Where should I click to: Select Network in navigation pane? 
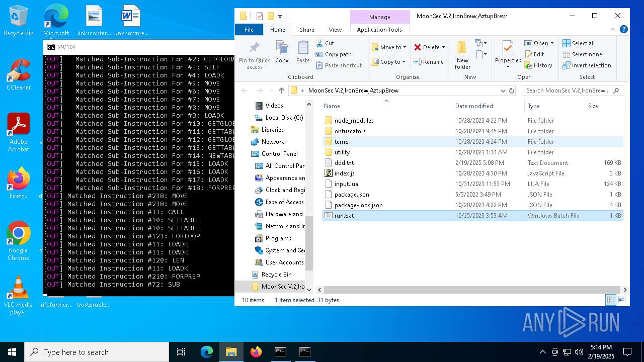click(273, 142)
